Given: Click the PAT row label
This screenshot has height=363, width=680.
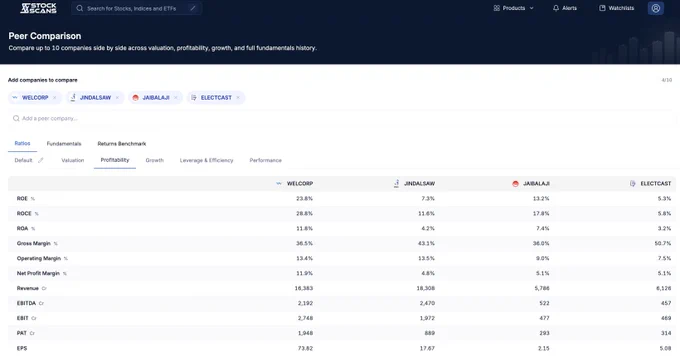Looking at the screenshot, I should tap(22, 333).
